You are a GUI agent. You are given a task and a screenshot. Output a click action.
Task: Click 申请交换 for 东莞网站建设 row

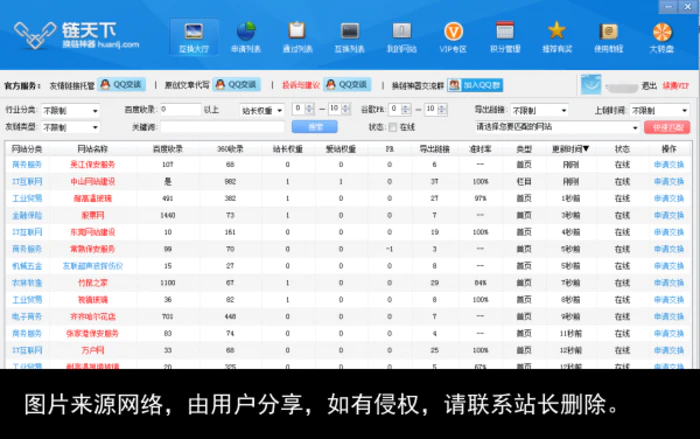[669, 232]
